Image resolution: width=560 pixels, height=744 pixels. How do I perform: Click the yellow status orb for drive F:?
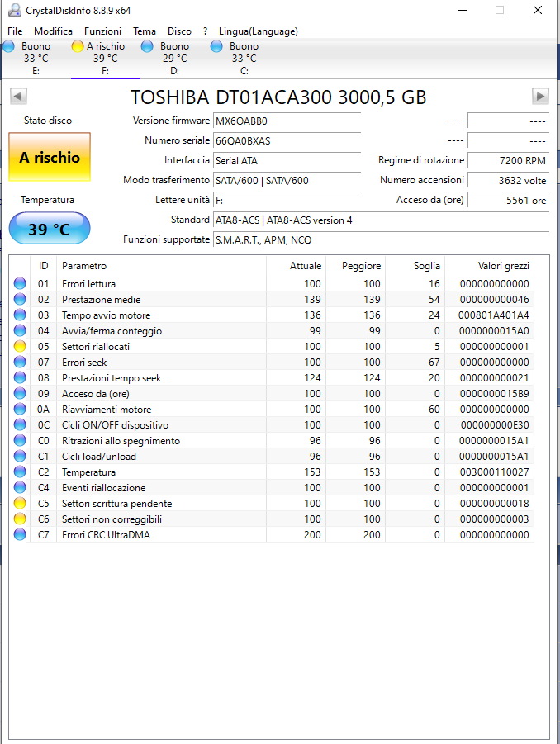click(78, 46)
